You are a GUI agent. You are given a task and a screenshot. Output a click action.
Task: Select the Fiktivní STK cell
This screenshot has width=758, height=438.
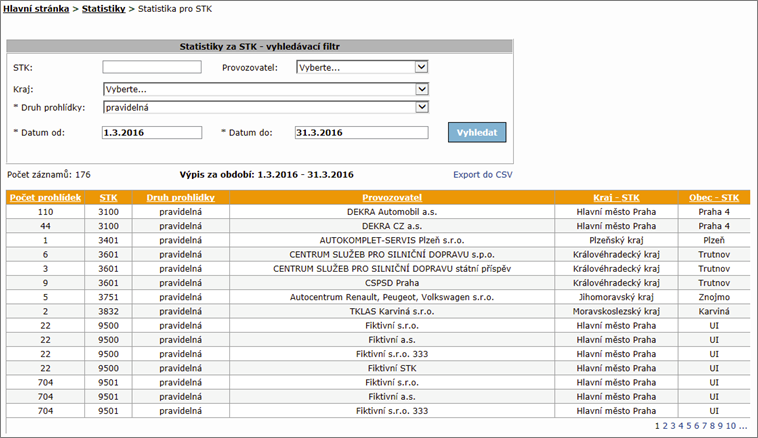[x=392, y=368]
